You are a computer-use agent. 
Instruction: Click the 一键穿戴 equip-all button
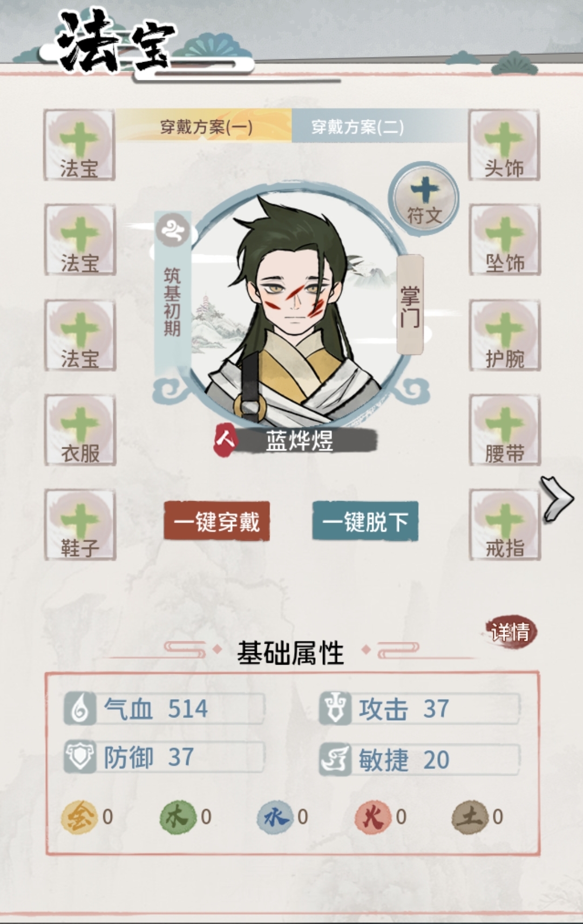click(x=216, y=522)
